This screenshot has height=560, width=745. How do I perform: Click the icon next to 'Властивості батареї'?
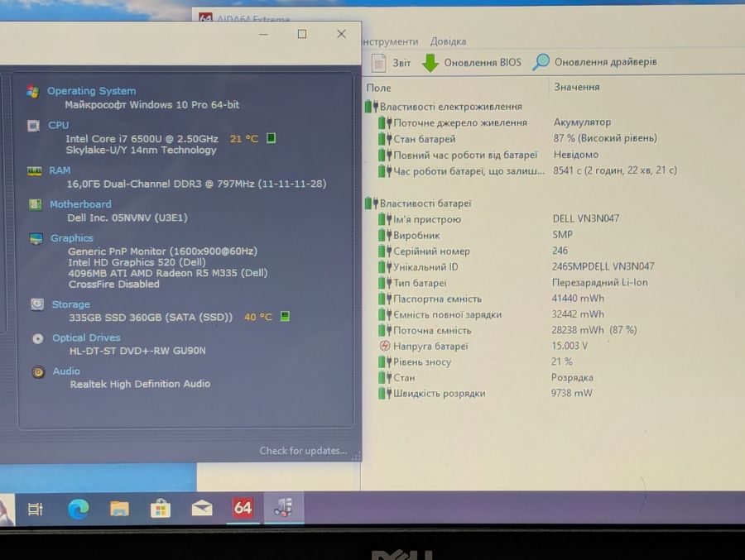pyautogui.click(x=371, y=203)
